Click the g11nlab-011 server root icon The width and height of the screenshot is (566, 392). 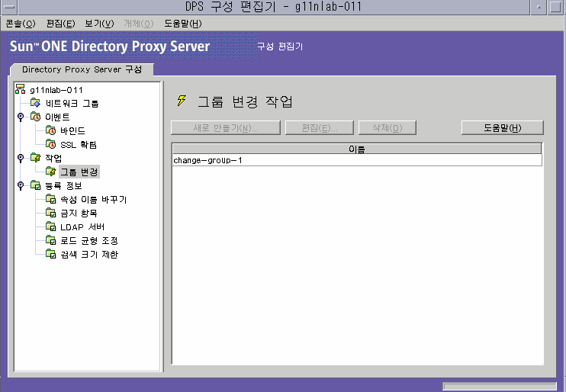click(x=20, y=89)
